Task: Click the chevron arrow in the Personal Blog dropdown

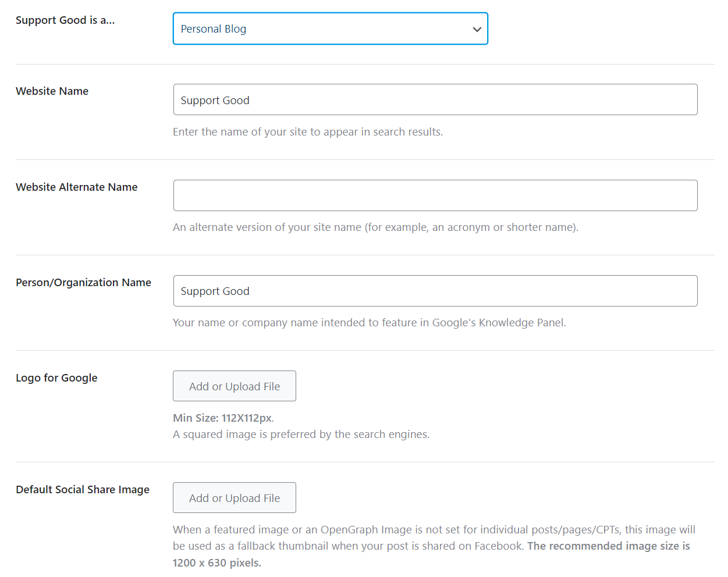Action: [x=477, y=29]
